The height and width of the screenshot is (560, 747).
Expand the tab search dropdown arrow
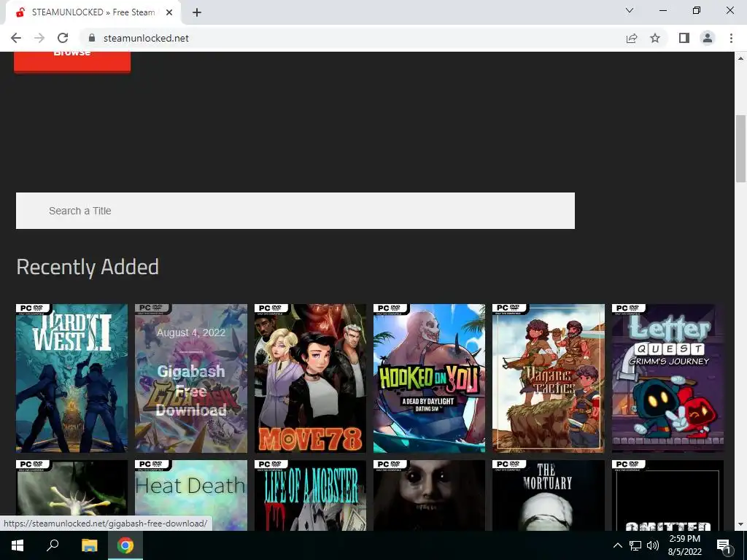pos(630,10)
